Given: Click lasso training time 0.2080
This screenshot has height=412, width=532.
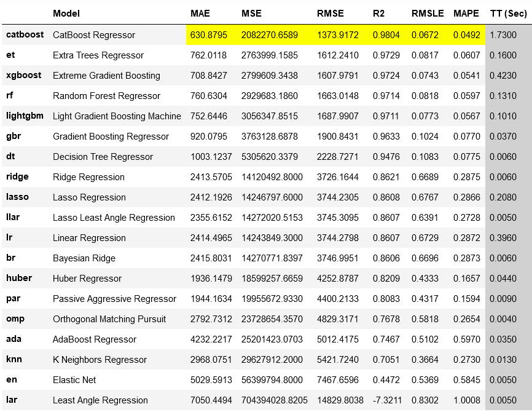Looking at the screenshot, I should pos(503,197).
